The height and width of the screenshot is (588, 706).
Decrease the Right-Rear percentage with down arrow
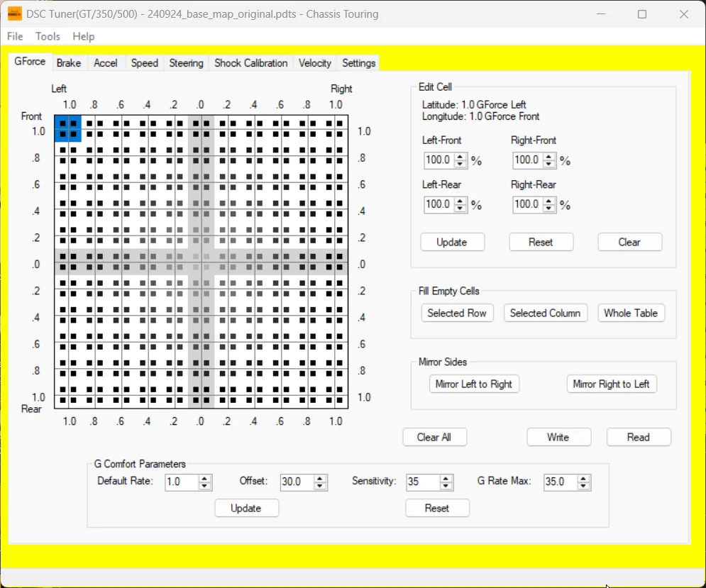tap(549, 209)
